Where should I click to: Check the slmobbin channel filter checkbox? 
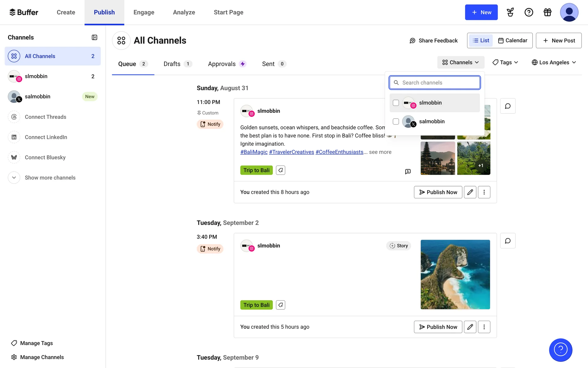(x=396, y=103)
